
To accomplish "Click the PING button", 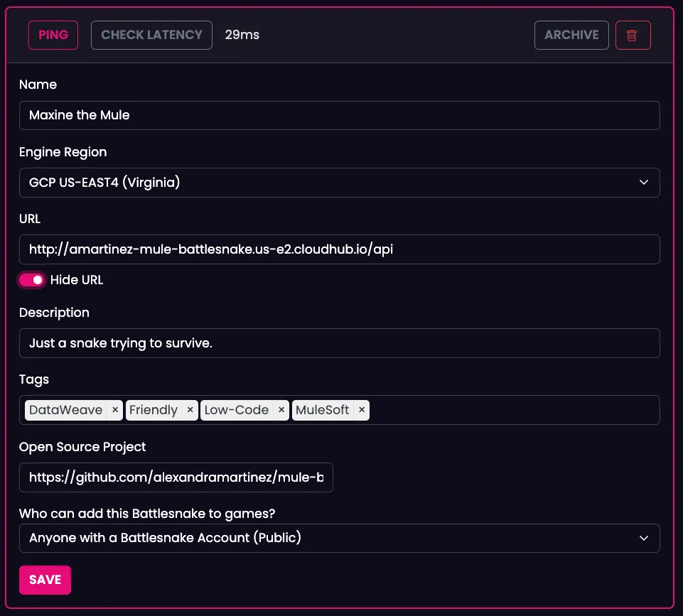I will (x=53, y=36).
